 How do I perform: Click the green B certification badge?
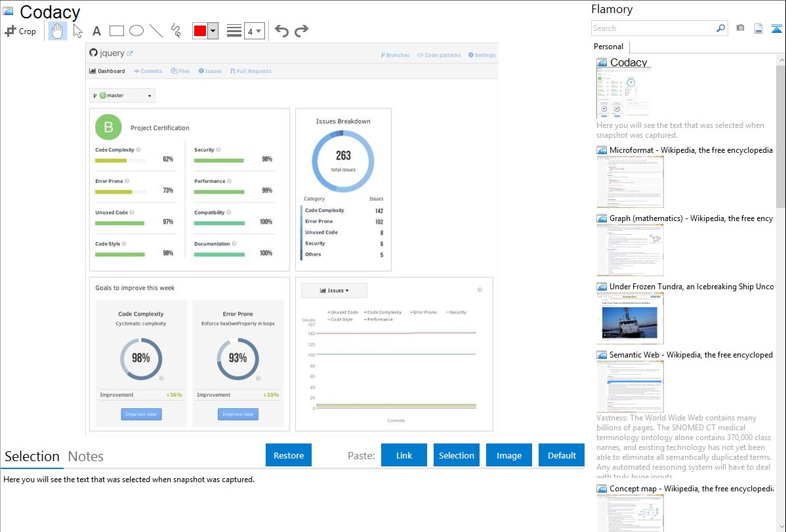[x=108, y=127]
